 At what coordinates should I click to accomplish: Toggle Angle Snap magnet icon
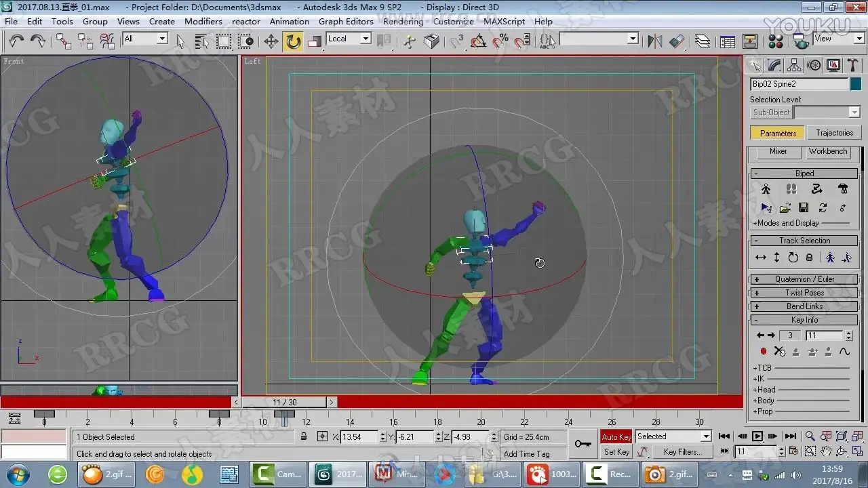[x=478, y=41]
